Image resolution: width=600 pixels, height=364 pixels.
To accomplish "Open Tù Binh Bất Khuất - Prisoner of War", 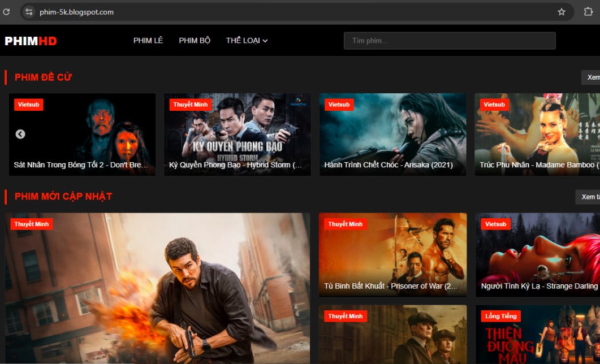I will point(391,286).
